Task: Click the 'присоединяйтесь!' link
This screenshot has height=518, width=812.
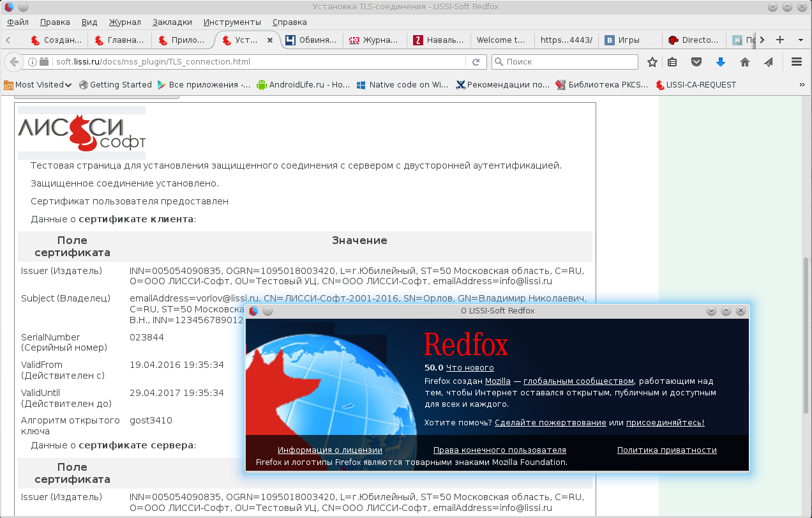Action: (665, 423)
